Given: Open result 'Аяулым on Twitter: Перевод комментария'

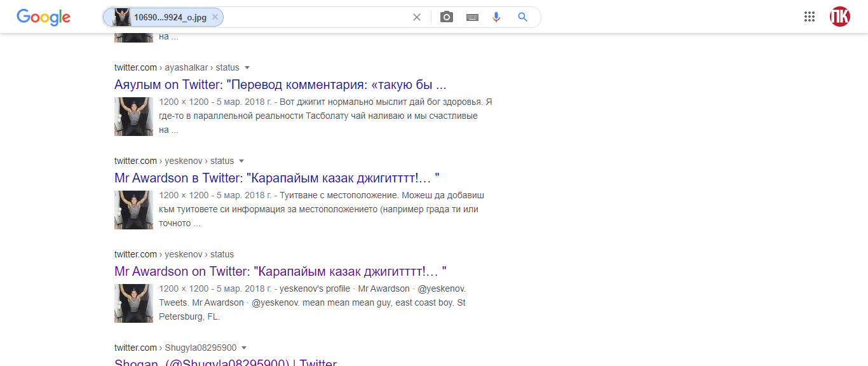Looking at the screenshot, I should pyautogui.click(x=280, y=85).
